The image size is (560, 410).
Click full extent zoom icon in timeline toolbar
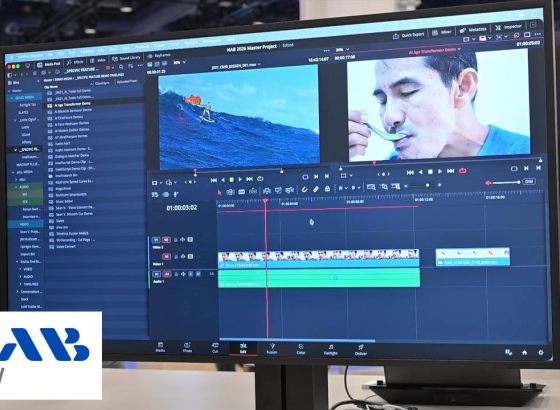(371, 187)
